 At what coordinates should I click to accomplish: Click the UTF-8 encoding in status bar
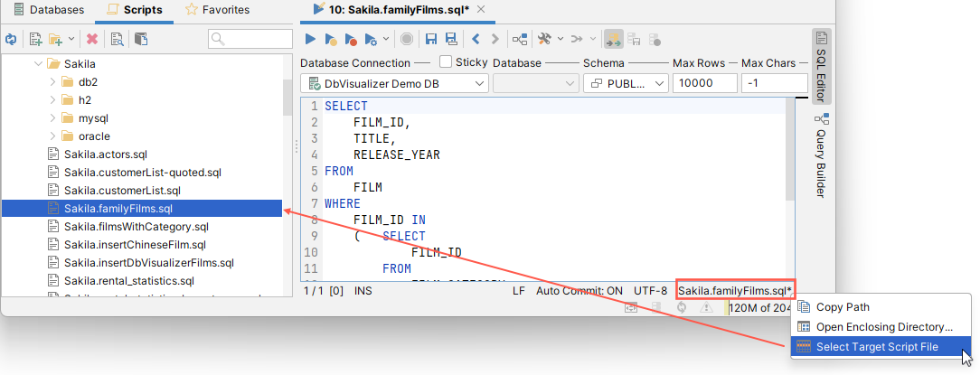coord(651,291)
